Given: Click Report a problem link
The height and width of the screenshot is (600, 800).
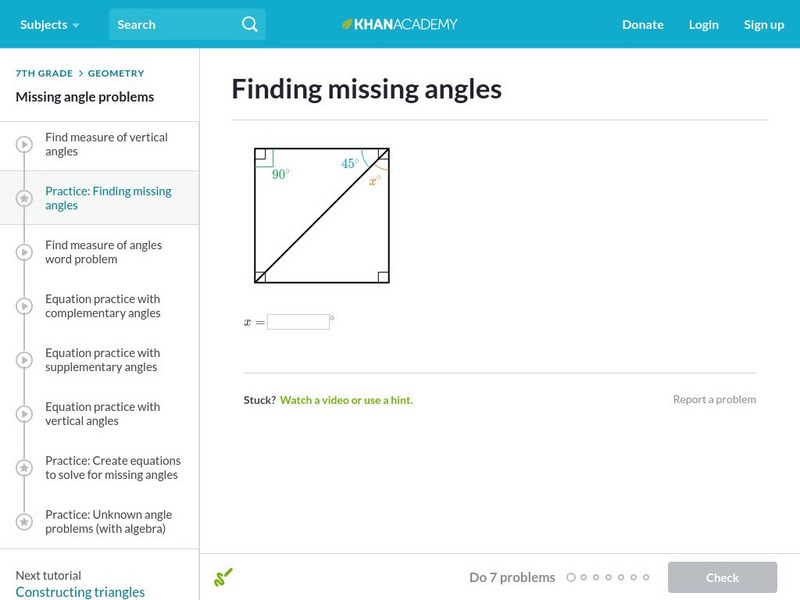Looking at the screenshot, I should (714, 399).
